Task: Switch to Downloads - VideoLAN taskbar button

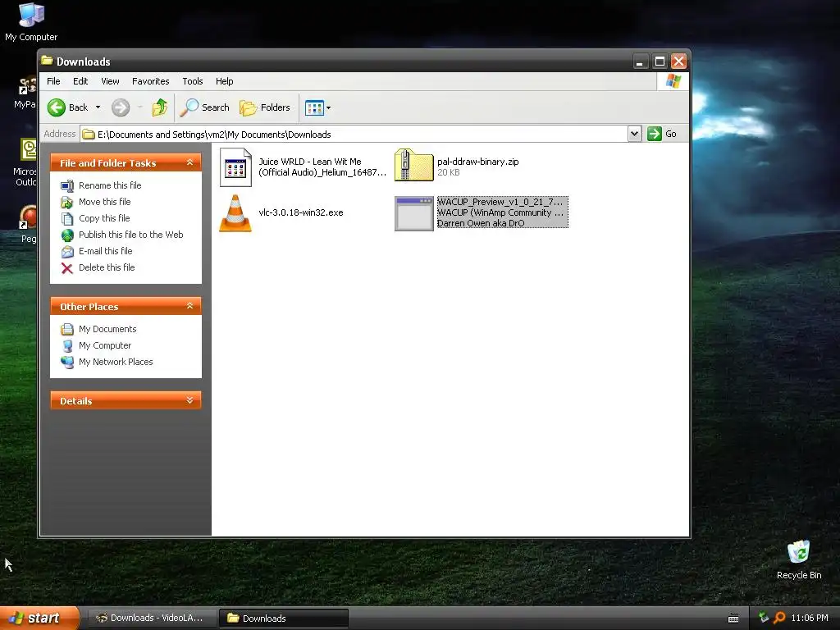Action: 151,619
